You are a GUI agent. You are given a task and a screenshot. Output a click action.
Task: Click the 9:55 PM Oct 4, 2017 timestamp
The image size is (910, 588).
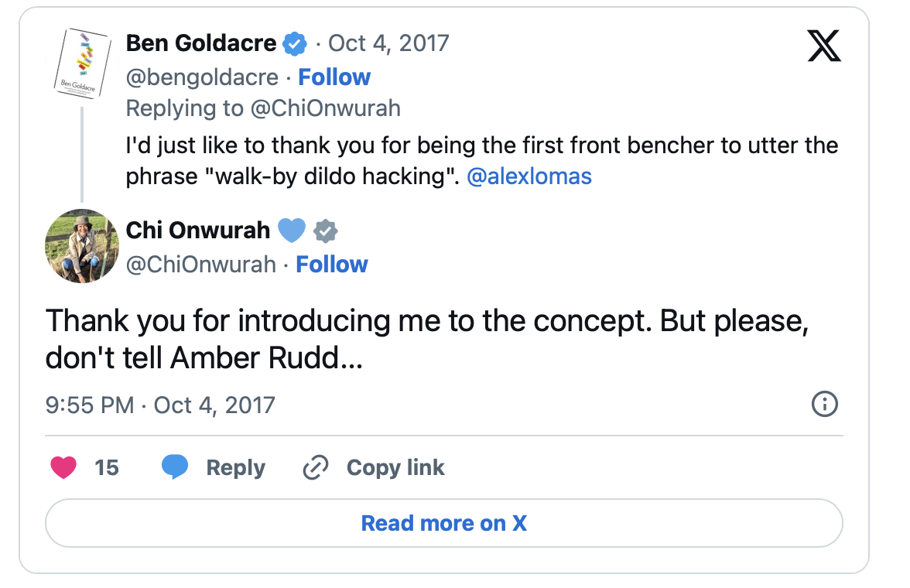pyautogui.click(x=160, y=405)
